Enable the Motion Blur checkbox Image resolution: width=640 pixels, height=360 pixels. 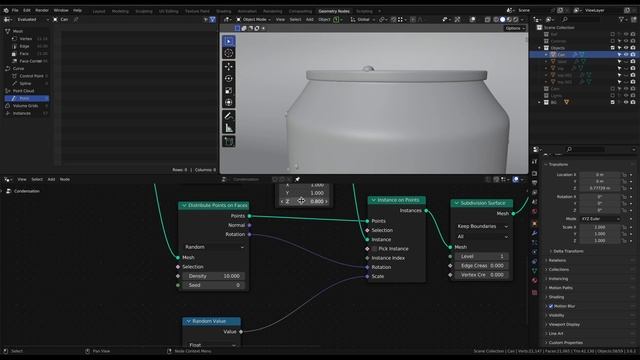pos(551,306)
